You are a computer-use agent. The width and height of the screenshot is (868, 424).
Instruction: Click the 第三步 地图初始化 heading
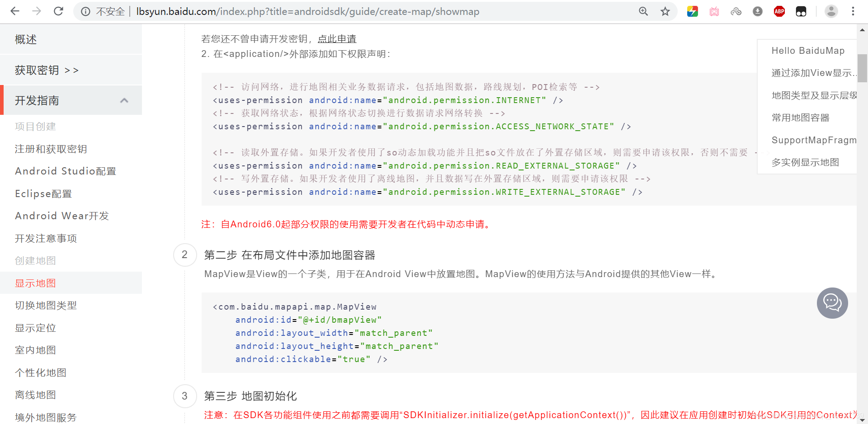point(250,396)
